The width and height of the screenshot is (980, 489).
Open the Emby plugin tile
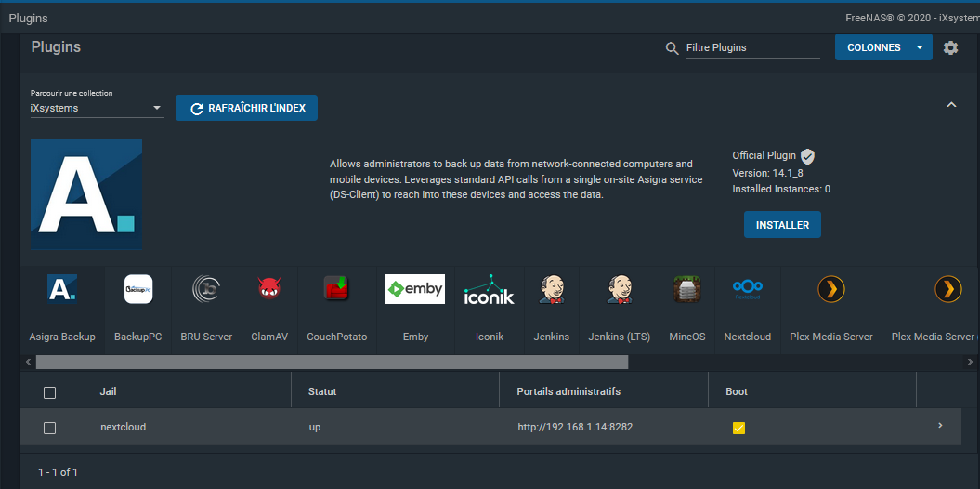tap(415, 290)
